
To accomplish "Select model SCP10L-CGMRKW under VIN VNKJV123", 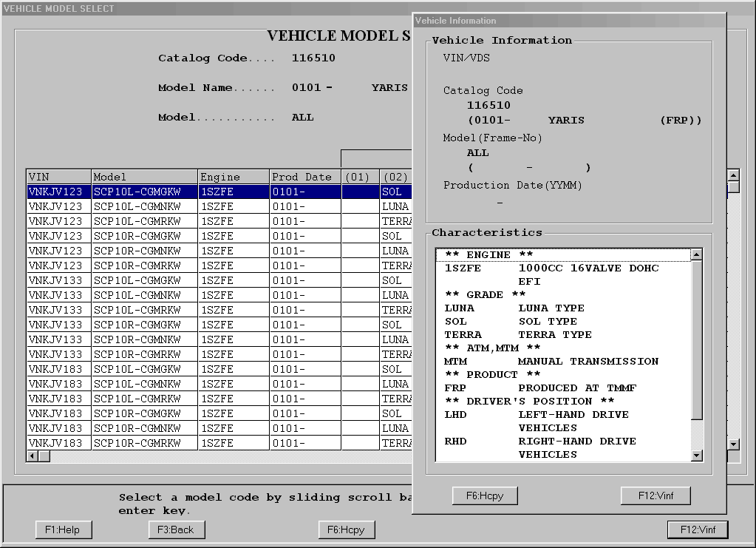I will point(219,221).
